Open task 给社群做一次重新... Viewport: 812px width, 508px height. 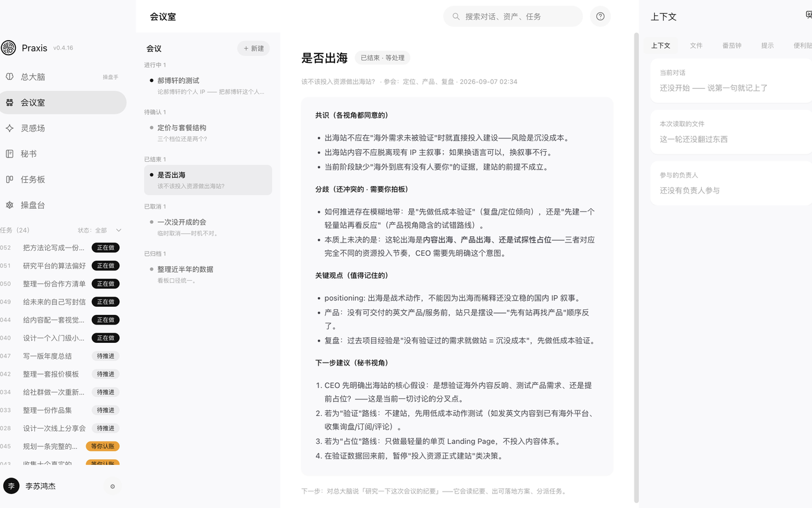61,392
